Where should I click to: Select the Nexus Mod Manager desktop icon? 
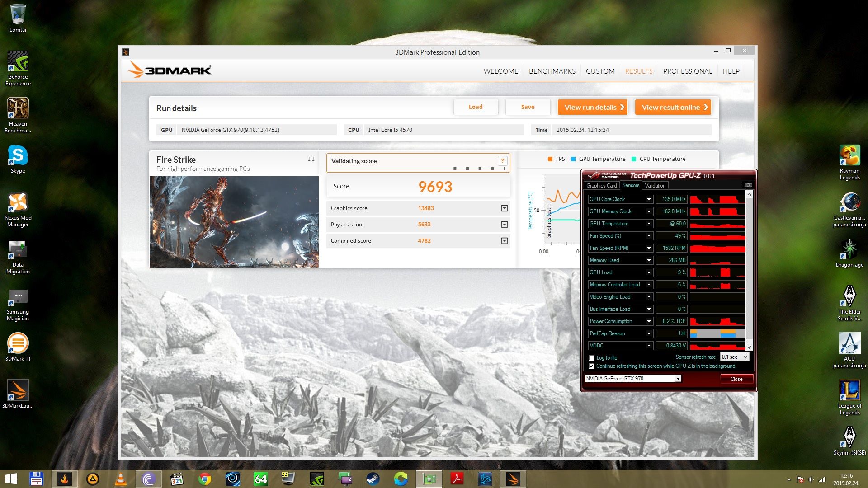18,209
